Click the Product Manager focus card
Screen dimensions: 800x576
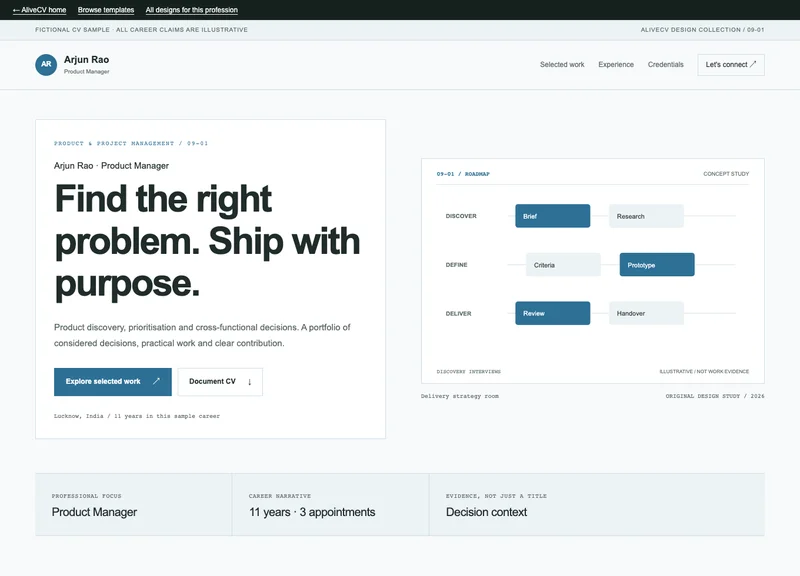[133, 504]
